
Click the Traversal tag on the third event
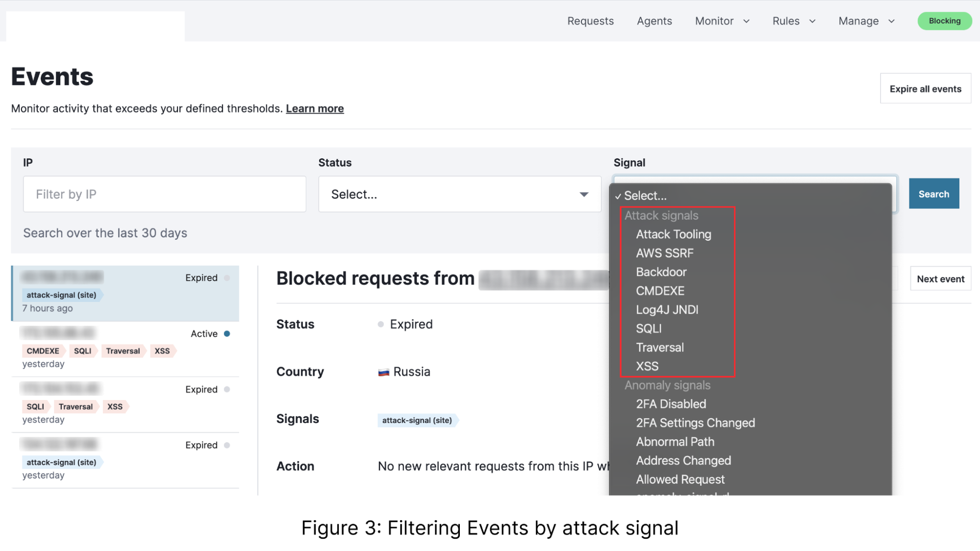tap(75, 406)
